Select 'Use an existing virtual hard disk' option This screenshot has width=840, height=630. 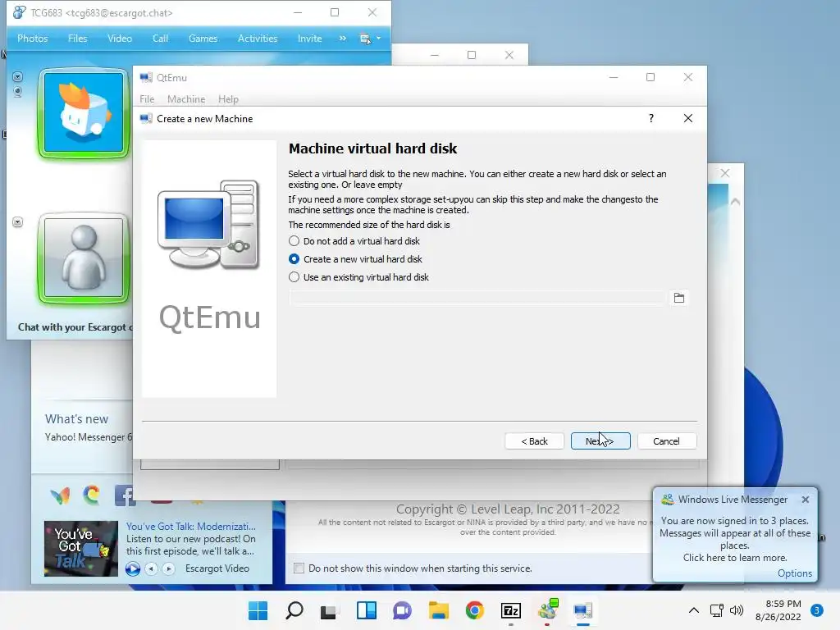358,277
